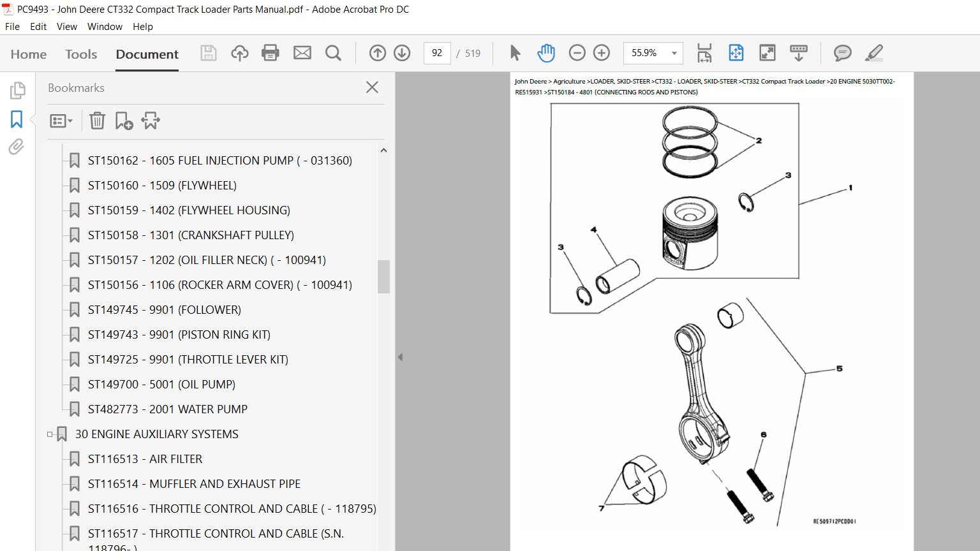
Task: Open bookmark ST150160 Flywheel
Action: (162, 186)
